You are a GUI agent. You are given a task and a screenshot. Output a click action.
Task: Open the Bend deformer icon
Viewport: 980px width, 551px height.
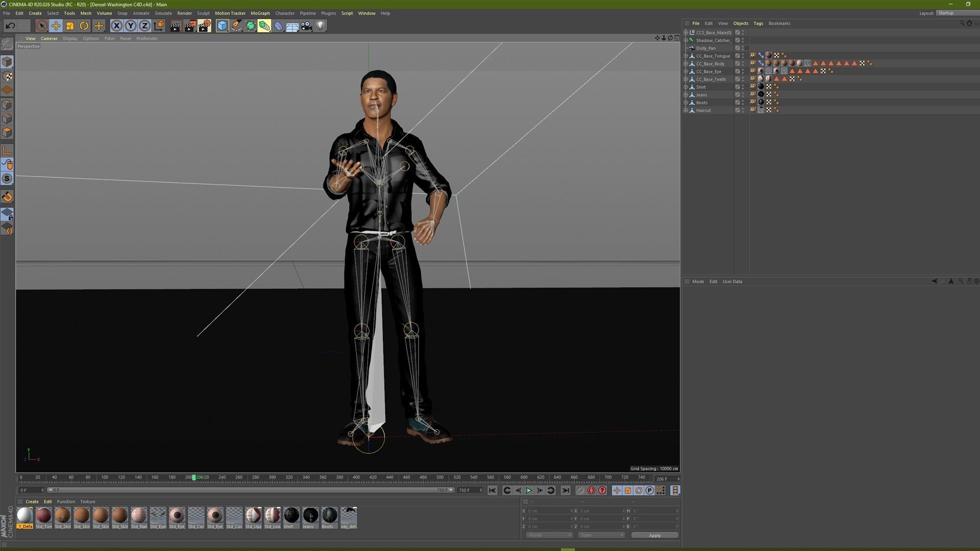279,26
